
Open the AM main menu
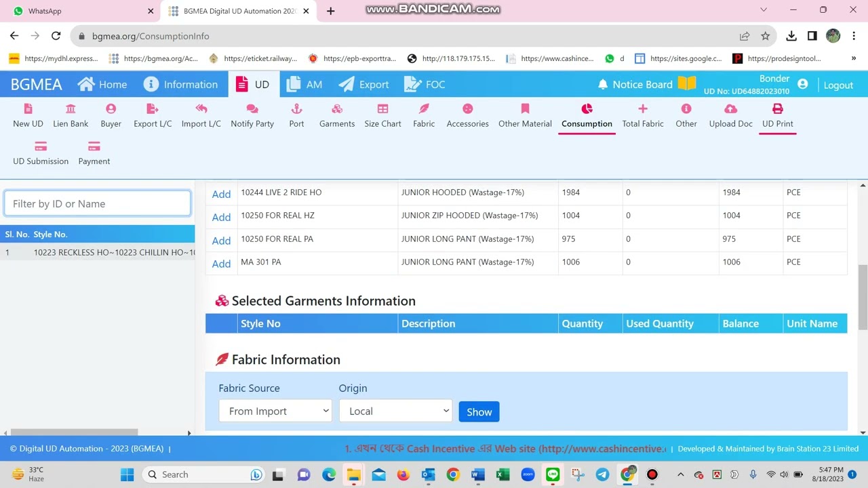[304, 84]
